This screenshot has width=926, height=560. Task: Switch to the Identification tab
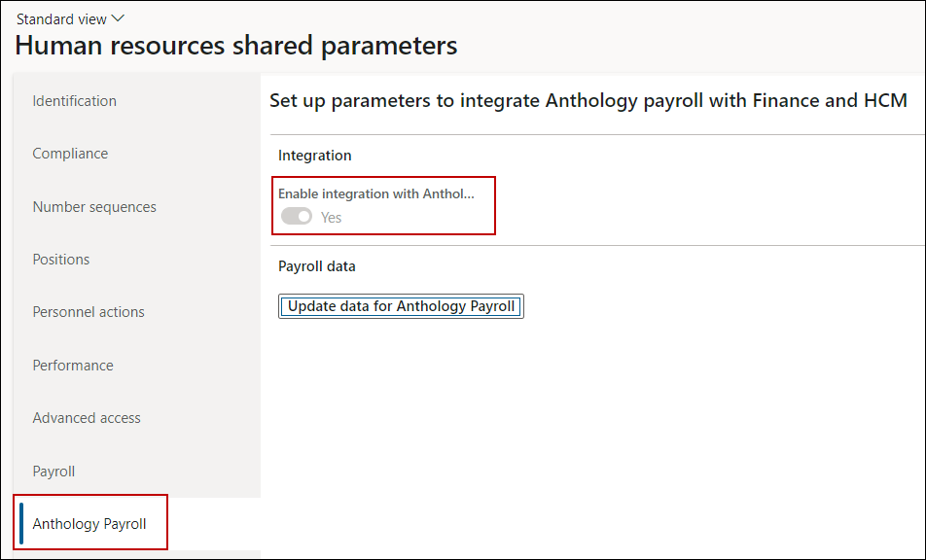coord(74,101)
